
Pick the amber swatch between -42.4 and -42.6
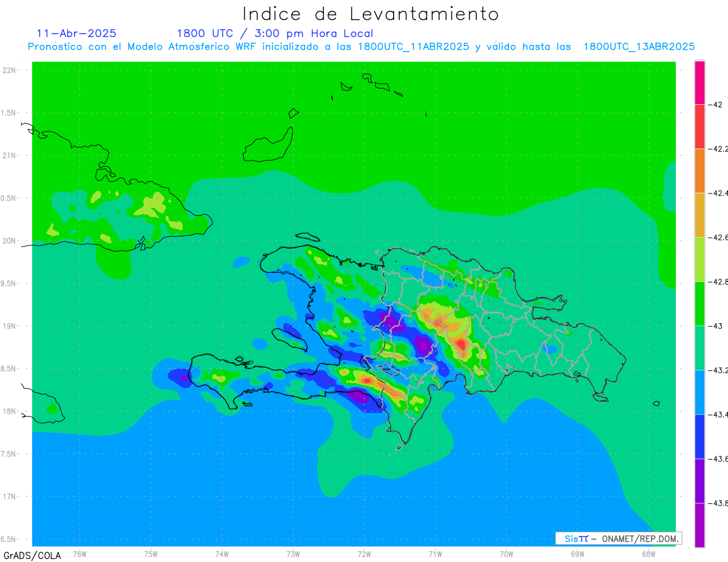(699, 215)
